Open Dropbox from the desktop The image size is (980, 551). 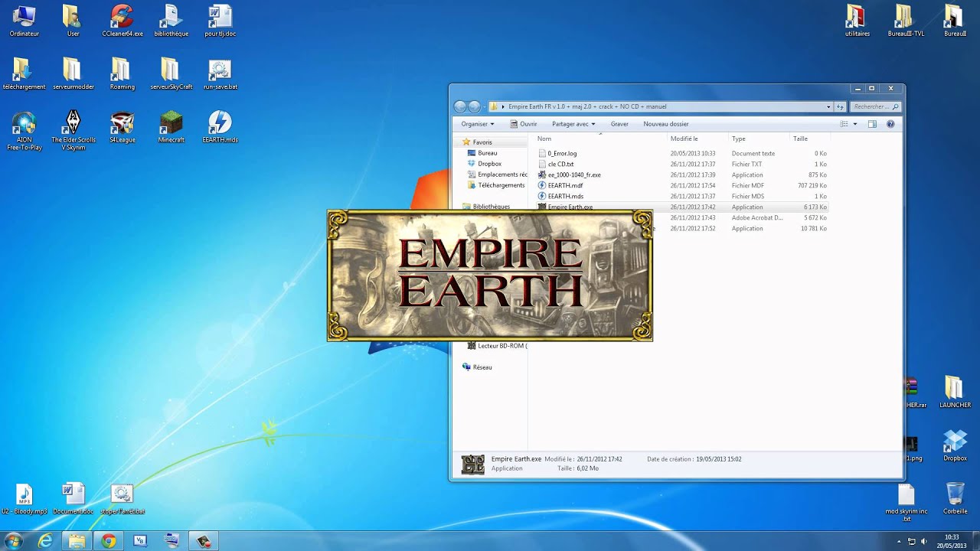954,440
